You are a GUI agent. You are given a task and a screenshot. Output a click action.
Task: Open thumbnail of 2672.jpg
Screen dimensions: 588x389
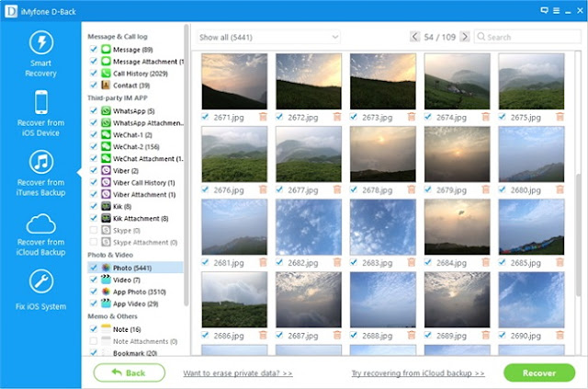click(x=309, y=81)
